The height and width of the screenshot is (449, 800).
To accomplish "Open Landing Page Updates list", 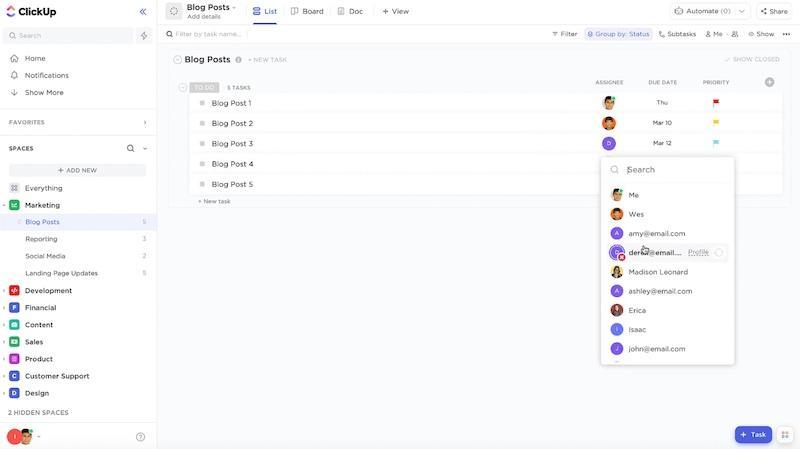I will click(61, 273).
